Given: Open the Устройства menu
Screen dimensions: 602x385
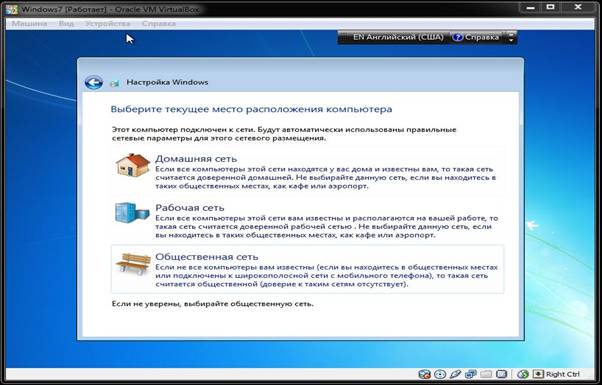Looking at the screenshot, I should (108, 24).
